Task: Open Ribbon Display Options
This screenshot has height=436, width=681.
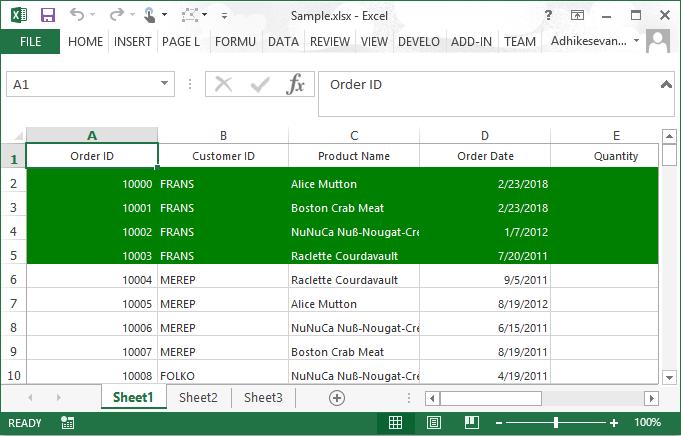Action: [577, 16]
